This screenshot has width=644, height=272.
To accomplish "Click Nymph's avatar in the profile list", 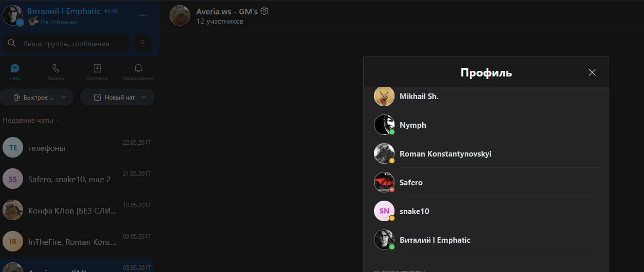I will (x=384, y=125).
